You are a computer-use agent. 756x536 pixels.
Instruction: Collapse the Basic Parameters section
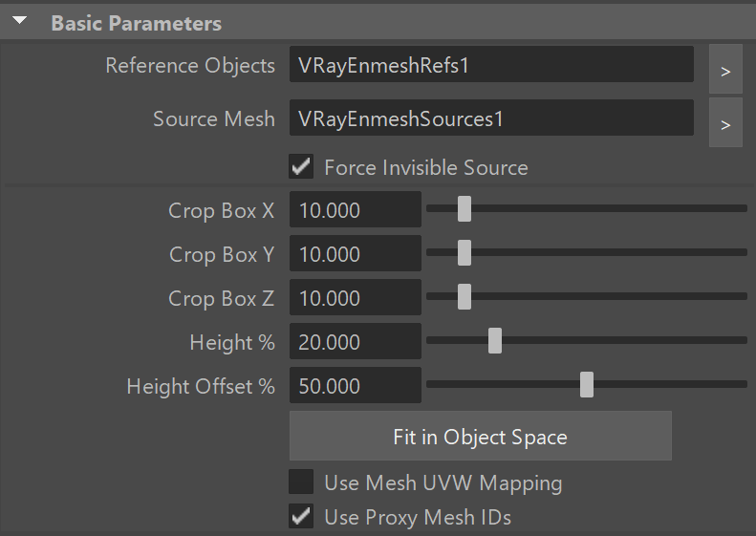(x=20, y=21)
